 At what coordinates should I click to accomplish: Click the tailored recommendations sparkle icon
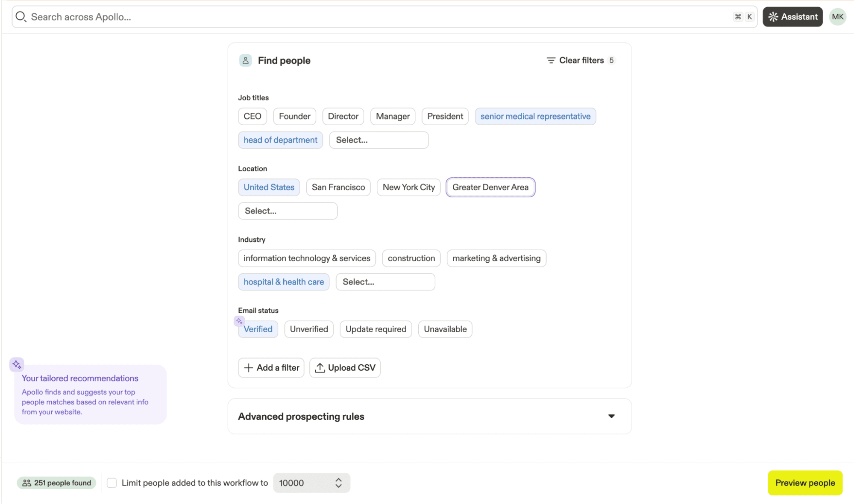coord(17,364)
